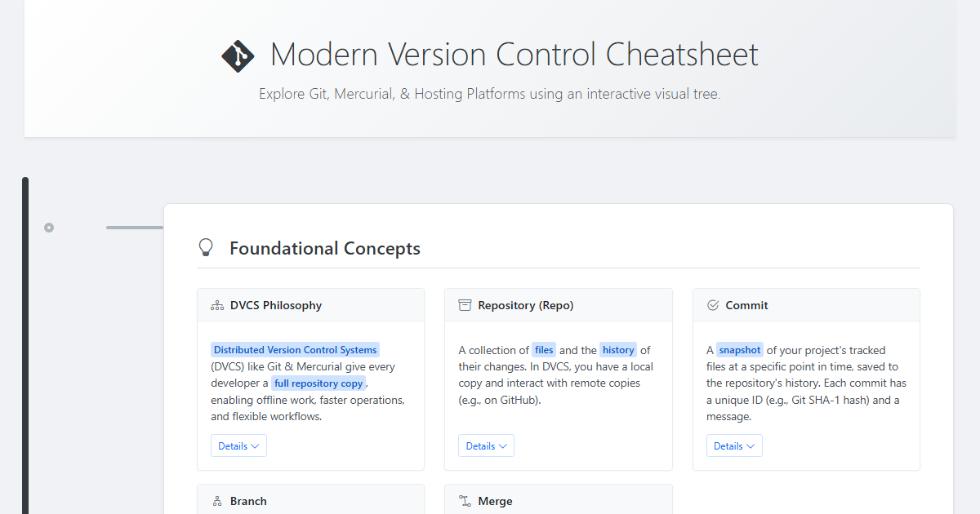Click the Branch card header
Image resolution: width=980 pixels, height=514 pixels.
[x=310, y=499]
